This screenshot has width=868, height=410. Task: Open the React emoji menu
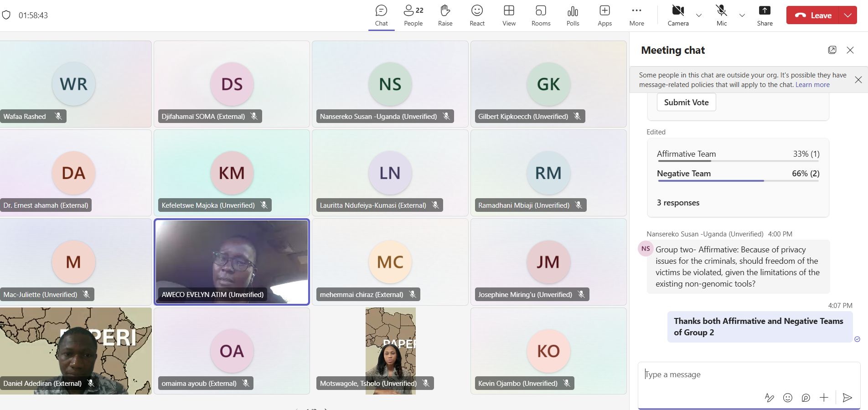pos(477,15)
